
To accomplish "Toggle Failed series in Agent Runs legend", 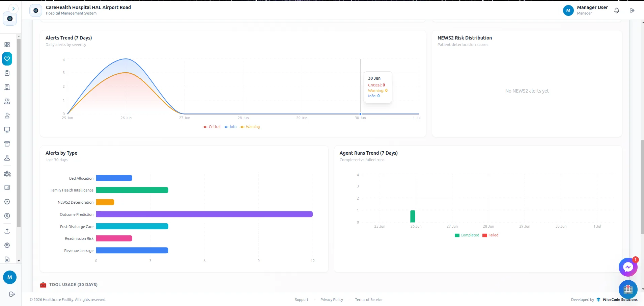I will [x=491, y=235].
